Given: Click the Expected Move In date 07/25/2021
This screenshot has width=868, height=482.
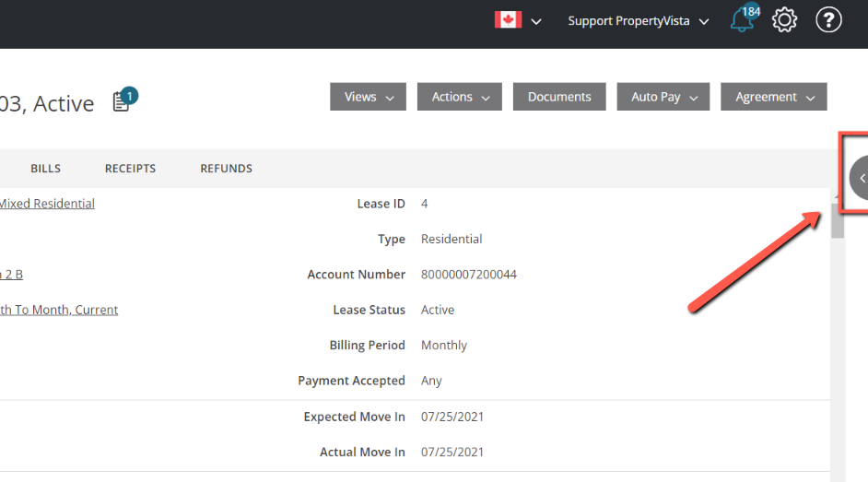Looking at the screenshot, I should coord(452,417).
